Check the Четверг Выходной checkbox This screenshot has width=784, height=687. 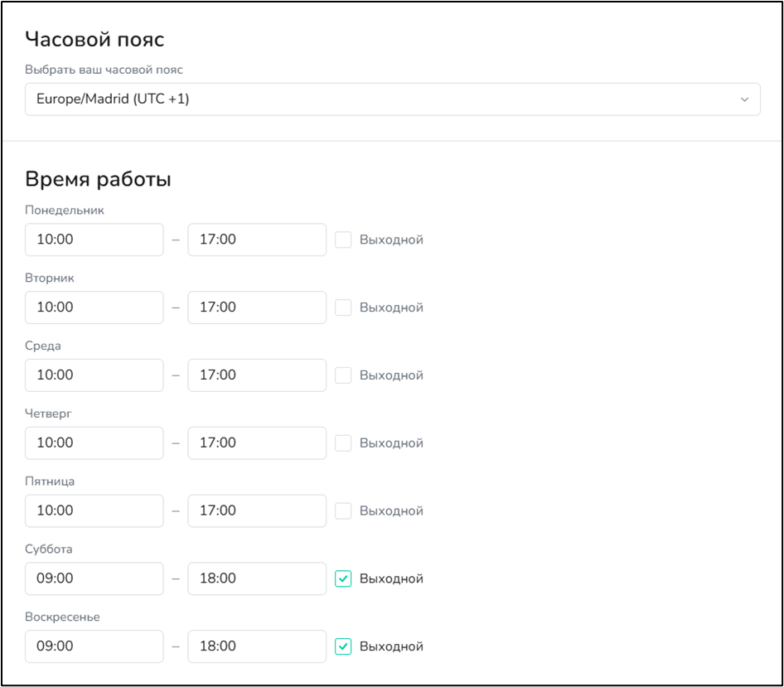coord(343,443)
